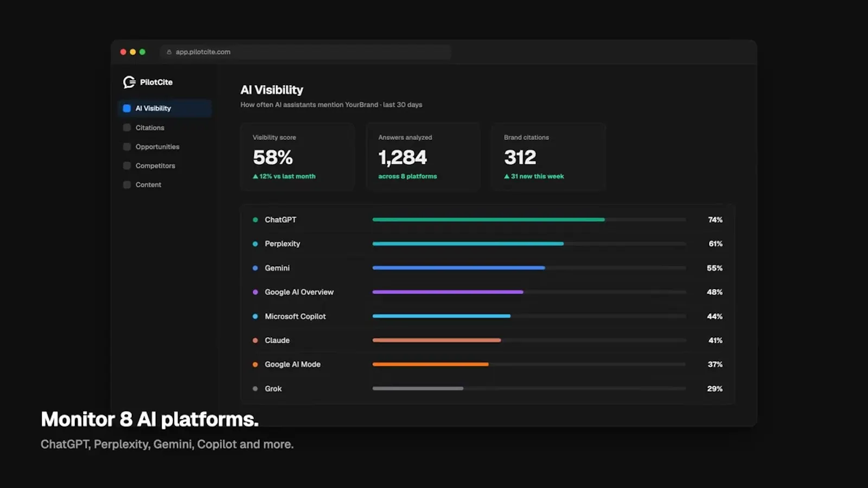Click the 41% value for Claude
This screenshot has width=868, height=488.
point(716,341)
